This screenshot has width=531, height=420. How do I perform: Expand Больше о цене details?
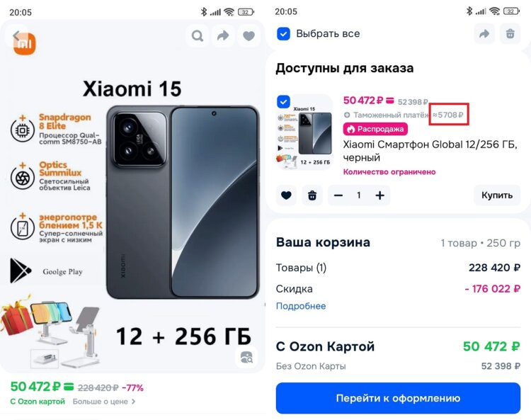point(104,402)
